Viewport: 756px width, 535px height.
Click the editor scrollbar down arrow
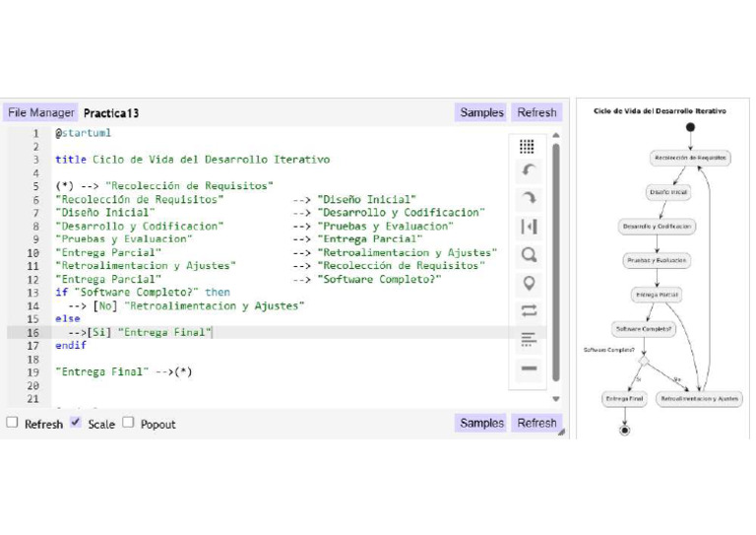tap(555, 399)
